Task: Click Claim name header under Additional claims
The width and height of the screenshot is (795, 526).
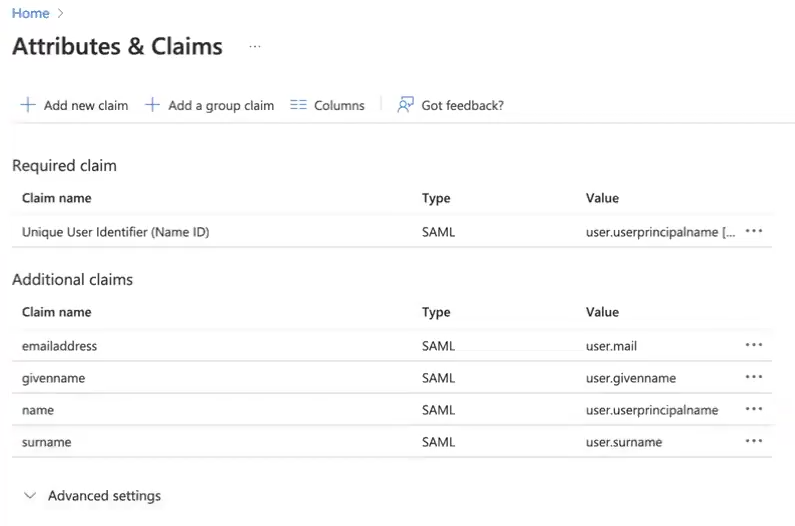Action: [x=57, y=312]
